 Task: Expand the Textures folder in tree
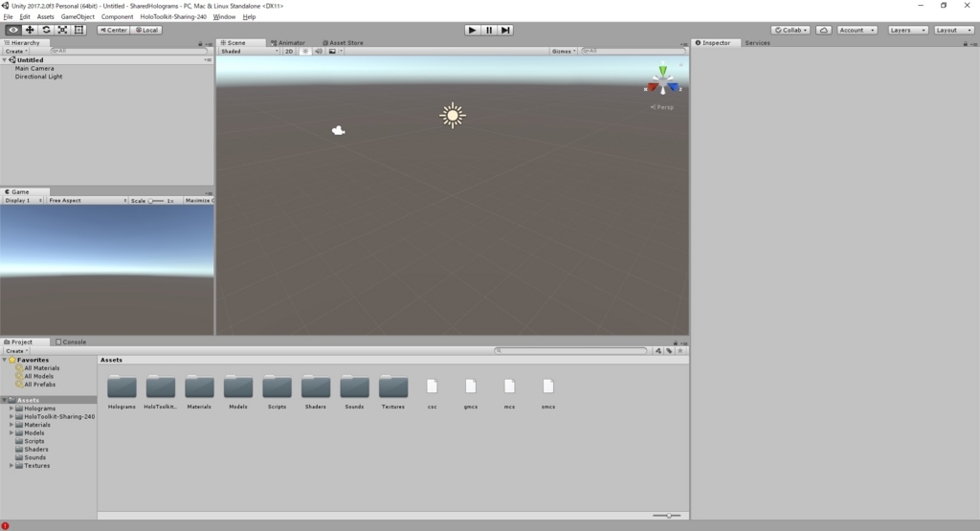pyautogui.click(x=11, y=466)
